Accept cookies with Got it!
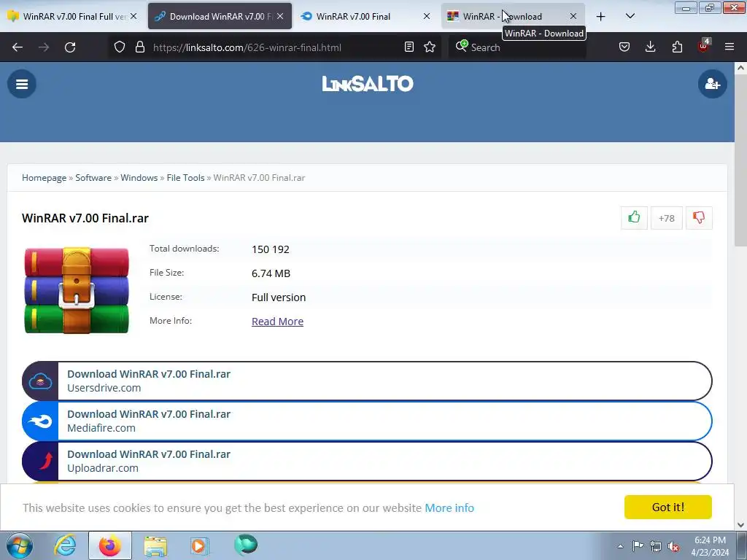The image size is (747, 560). pyautogui.click(x=668, y=507)
